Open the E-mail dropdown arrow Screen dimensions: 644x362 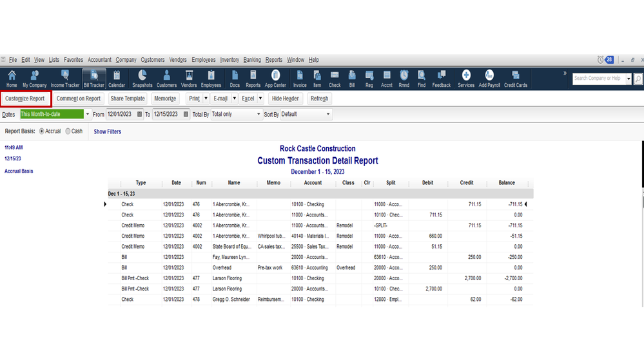pyautogui.click(x=234, y=99)
